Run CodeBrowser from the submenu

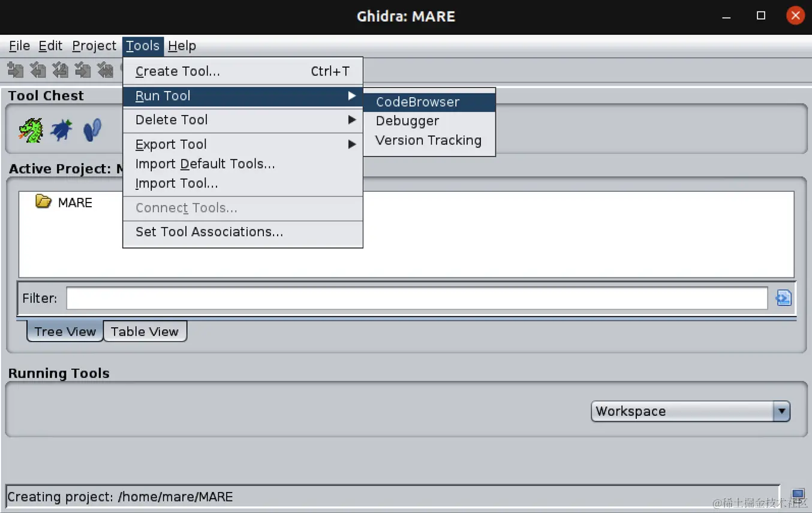pos(429,102)
